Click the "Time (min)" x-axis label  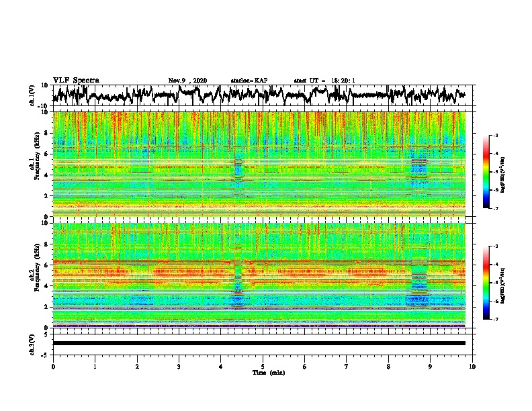[x=269, y=373]
